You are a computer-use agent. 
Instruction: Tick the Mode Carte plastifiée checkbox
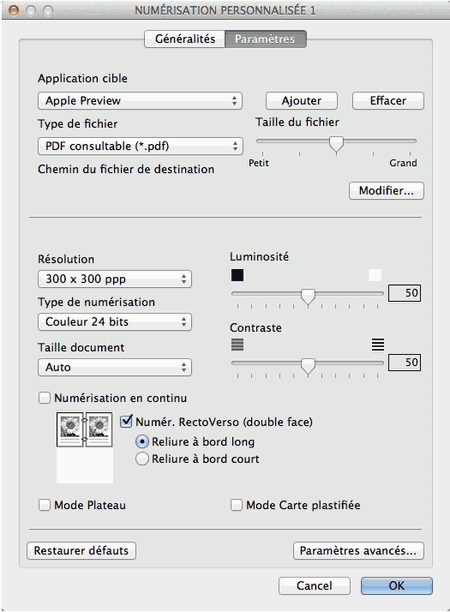click(237, 505)
